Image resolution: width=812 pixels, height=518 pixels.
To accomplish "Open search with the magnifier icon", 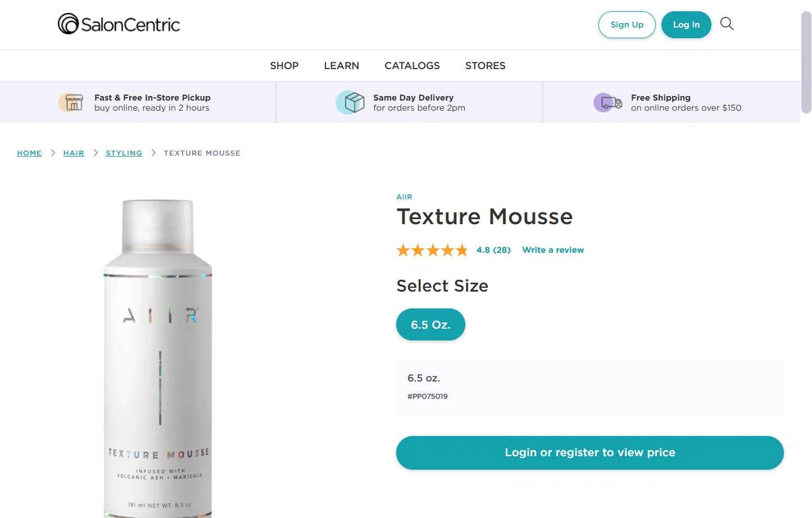I will click(727, 24).
